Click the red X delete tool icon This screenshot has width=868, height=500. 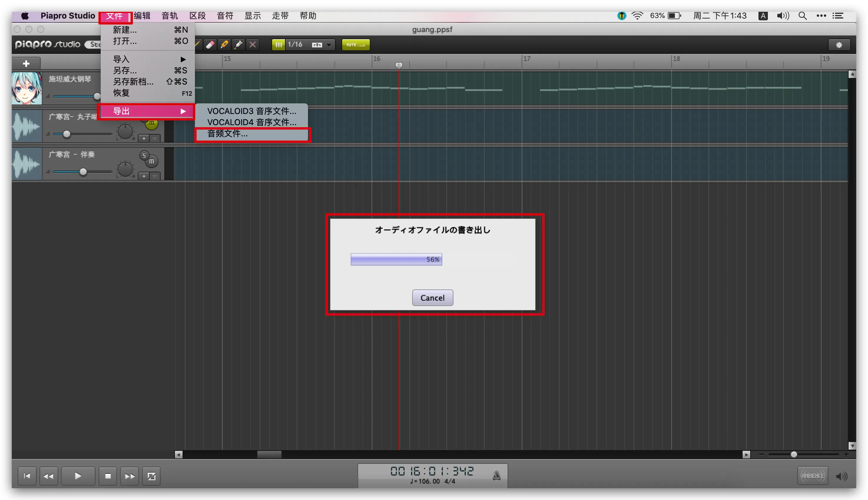pos(253,45)
